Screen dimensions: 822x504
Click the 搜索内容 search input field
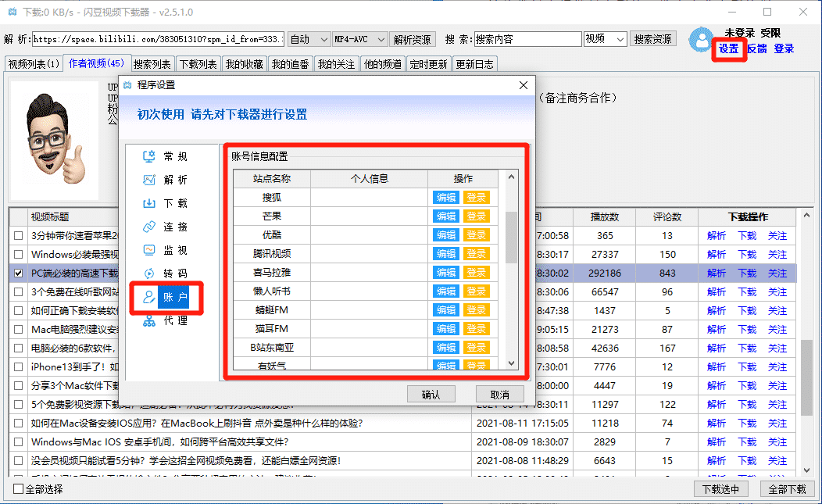(528, 39)
